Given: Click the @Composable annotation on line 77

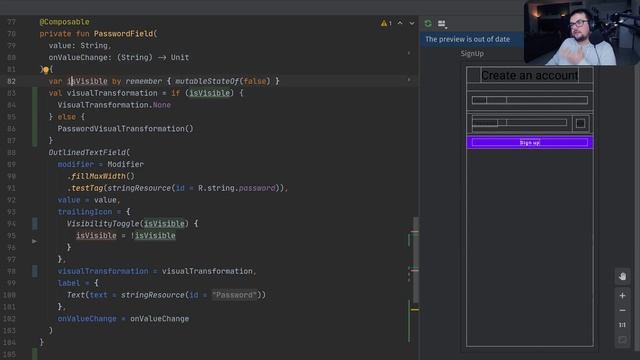Looking at the screenshot, I should [x=64, y=22].
